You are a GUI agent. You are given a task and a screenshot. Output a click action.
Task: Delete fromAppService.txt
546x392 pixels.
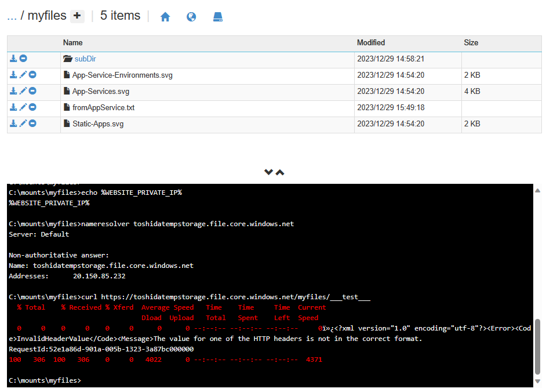coord(32,107)
